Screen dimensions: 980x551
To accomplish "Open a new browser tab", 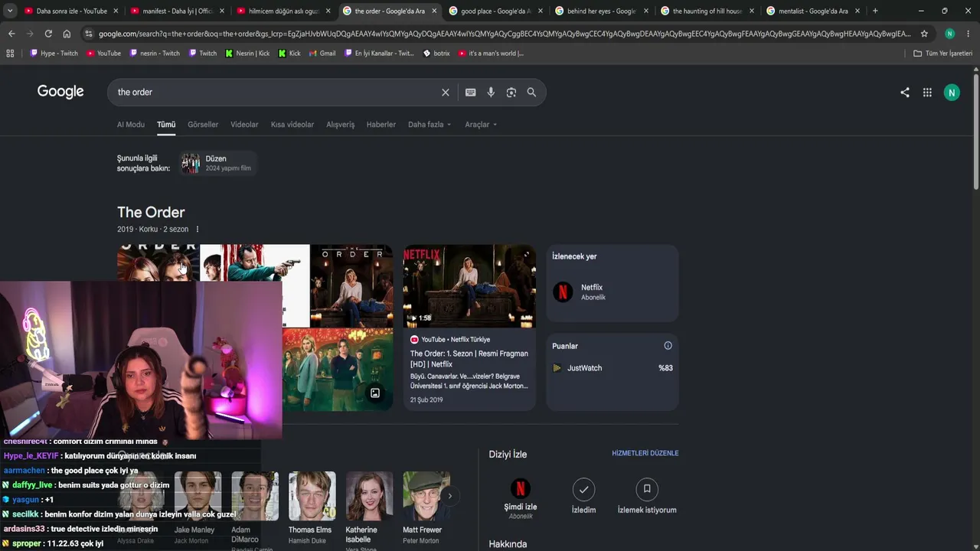I will 875,11.
